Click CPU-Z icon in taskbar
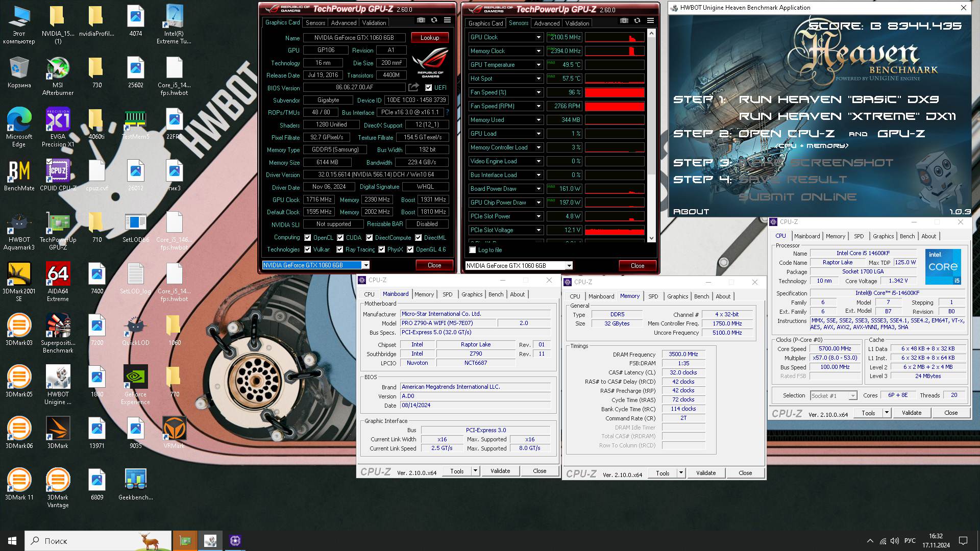Screen dimensions: 980x551 (235, 541)
